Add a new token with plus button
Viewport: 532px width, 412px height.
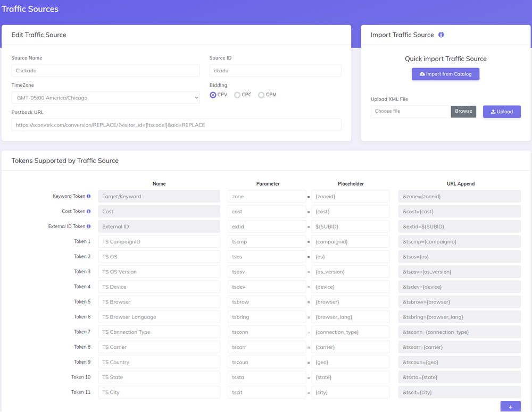pos(510,407)
